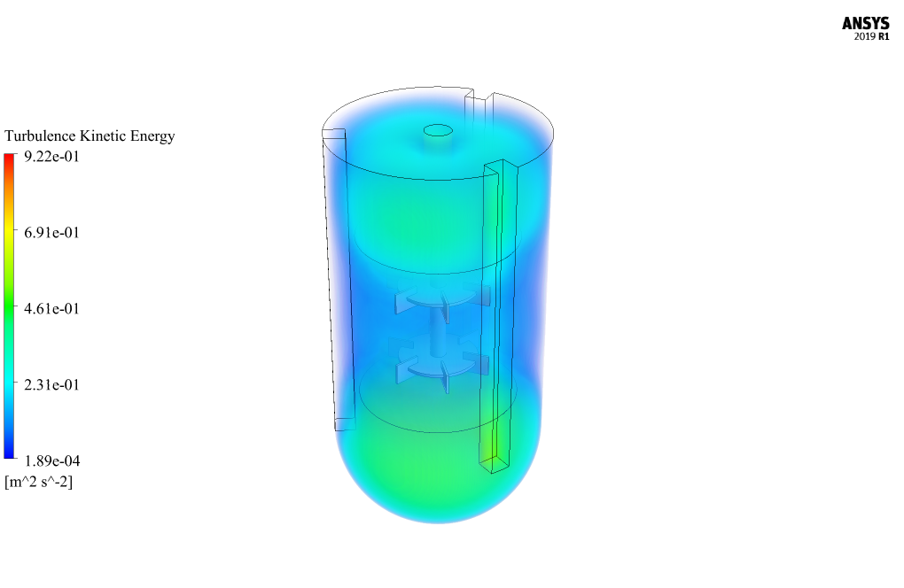904x588 pixels.
Task: Pick the green section of the color bar
Action: [9, 309]
